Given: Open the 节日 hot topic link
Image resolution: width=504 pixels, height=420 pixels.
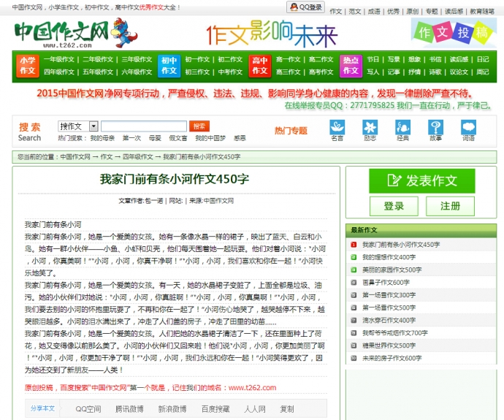Looking at the screenshot, I should [373, 59].
